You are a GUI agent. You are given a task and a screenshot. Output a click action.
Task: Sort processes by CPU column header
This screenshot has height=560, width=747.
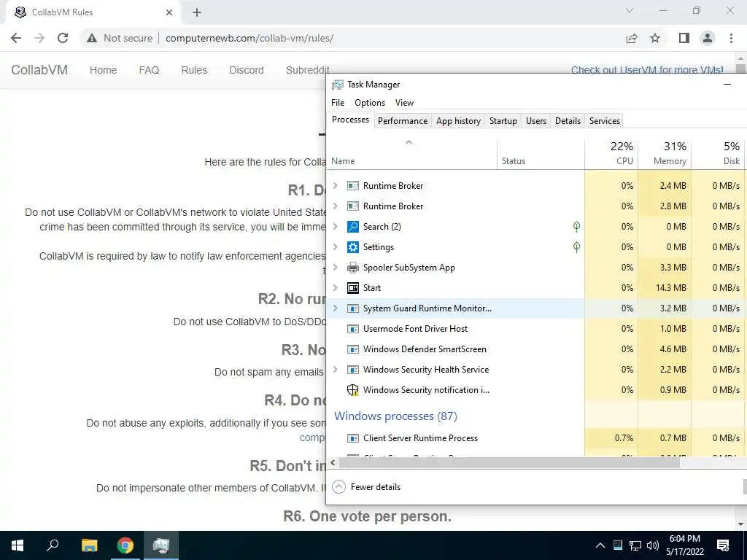tap(612, 153)
